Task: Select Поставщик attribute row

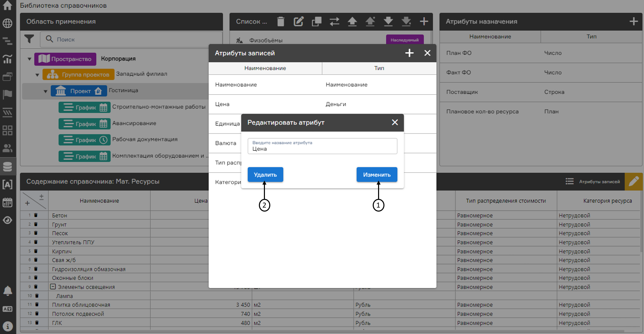Action: click(x=541, y=92)
